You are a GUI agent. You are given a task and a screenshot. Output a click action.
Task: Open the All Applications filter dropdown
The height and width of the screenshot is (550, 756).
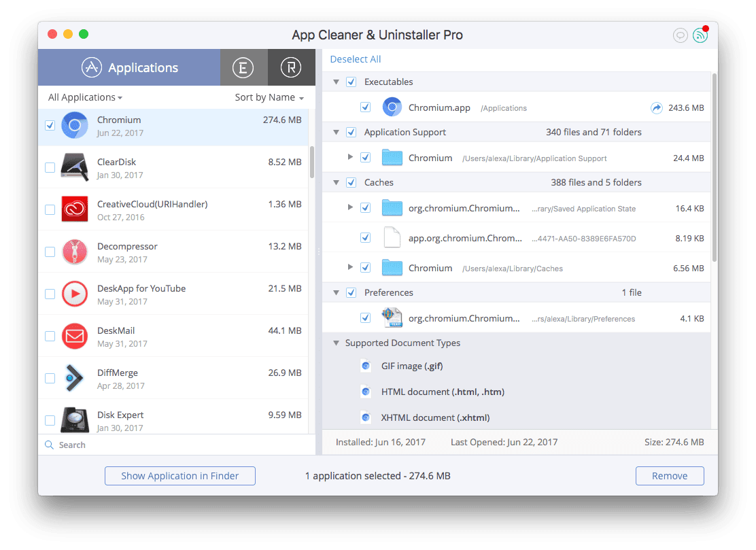pos(85,97)
